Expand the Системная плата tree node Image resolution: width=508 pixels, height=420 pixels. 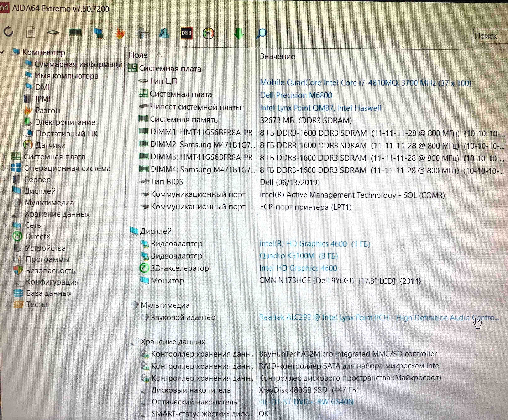pos(4,157)
